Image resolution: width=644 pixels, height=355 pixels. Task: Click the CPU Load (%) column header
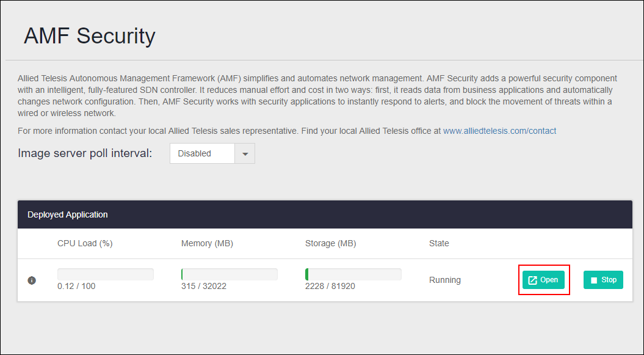85,243
